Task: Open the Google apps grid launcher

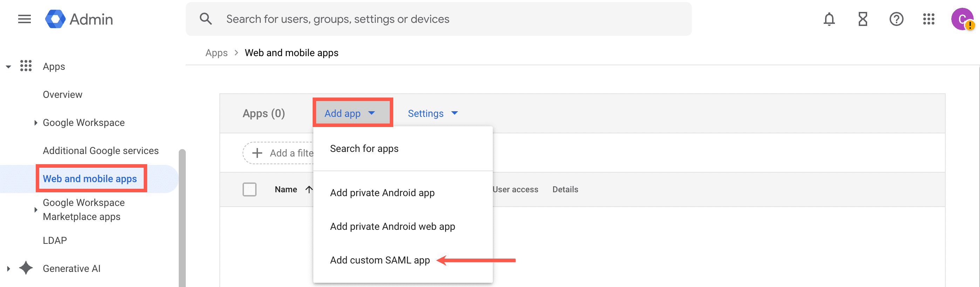Action: point(928,19)
